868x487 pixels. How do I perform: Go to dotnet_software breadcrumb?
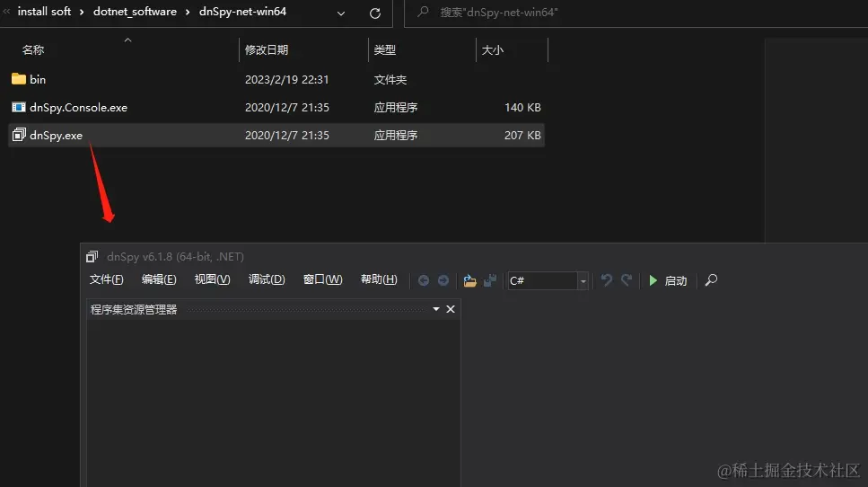135,12
